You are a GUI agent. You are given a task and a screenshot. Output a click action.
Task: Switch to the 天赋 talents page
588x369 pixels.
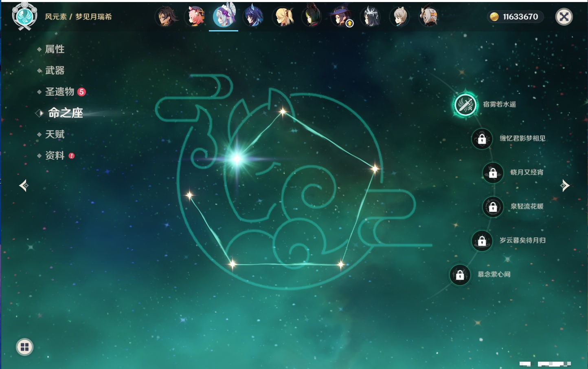[x=55, y=134]
